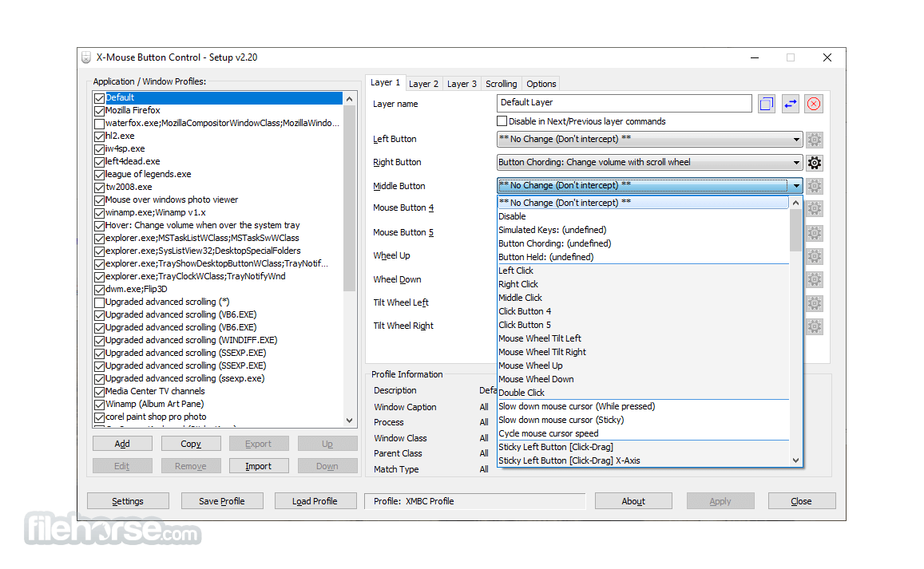The width and height of the screenshot is (924, 569).
Task: Click the Copy profile button
Action: pyautogui.click(x=191, y=444)
